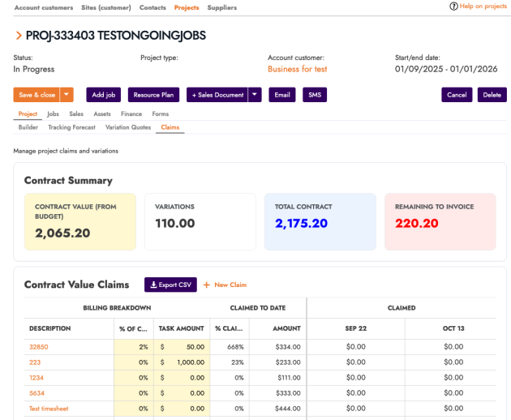The image size is (511, 420).
Task: Click the plus icon for New Claim
Action: click(x=206, y=285)
